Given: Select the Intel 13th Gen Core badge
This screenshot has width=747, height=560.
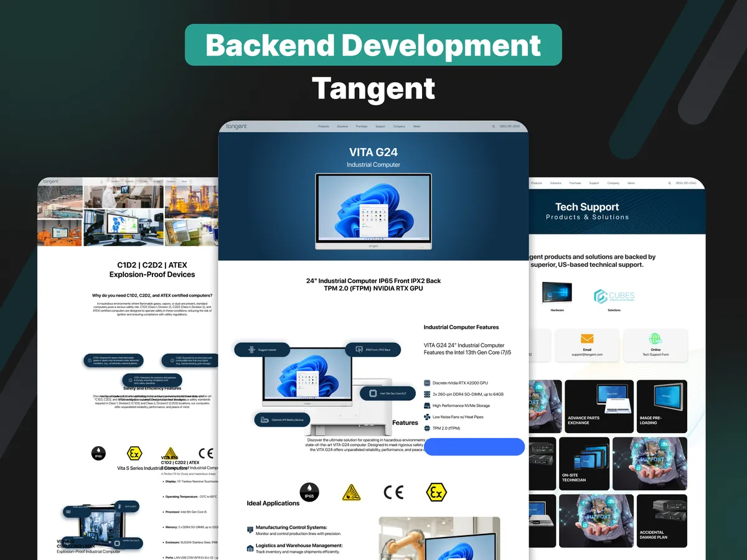Looking at the screenshot, I should (x=388, y=393).
